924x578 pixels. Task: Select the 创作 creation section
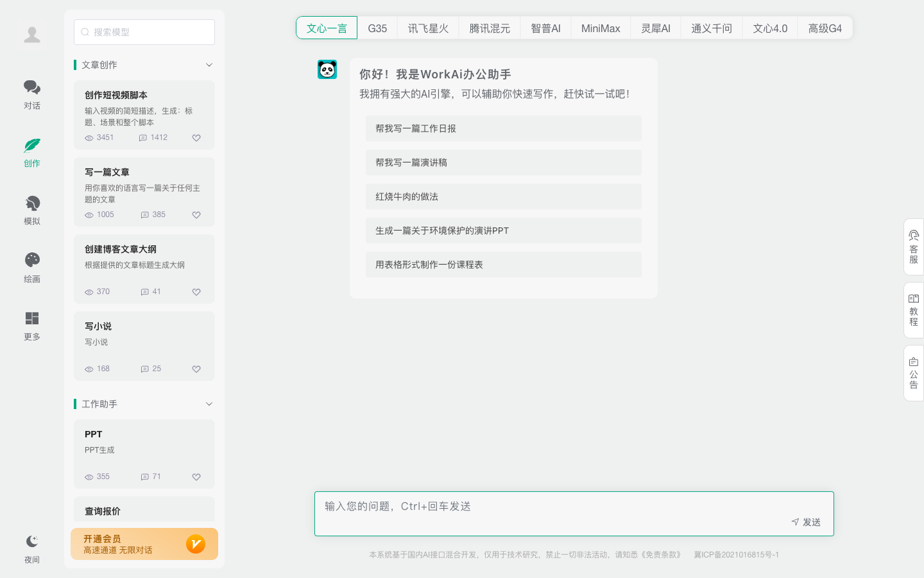pyautogui.click(x=32, y=152)
